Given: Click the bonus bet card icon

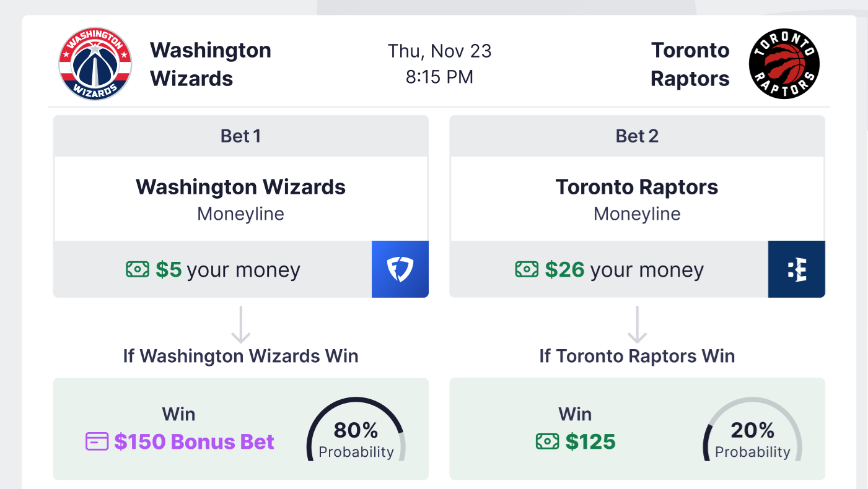Looking at the screenshot, I should 97,441.
